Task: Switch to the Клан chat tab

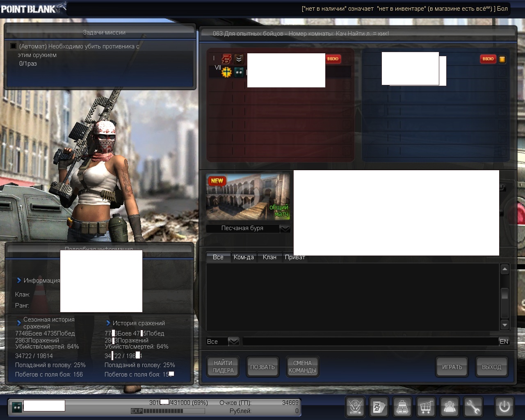Action: pyautogui.click(x=269, y=257)
